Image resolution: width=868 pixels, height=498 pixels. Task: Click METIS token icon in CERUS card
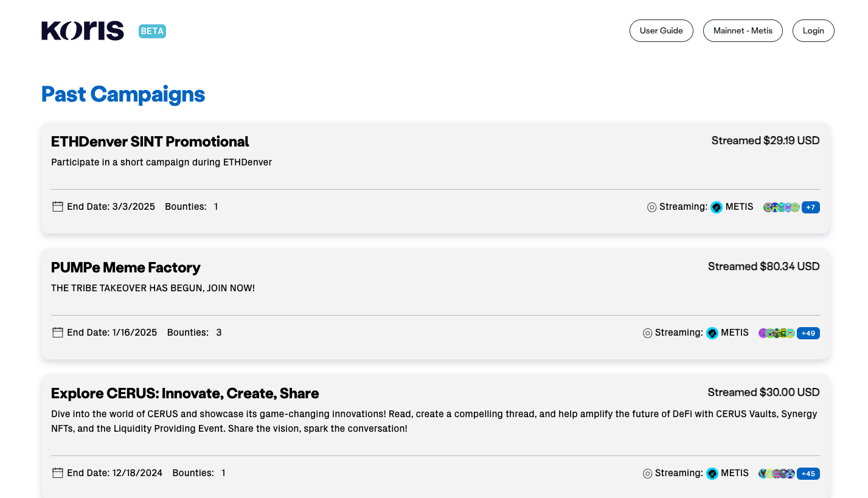pyautogui.click(x=712, y=474)
